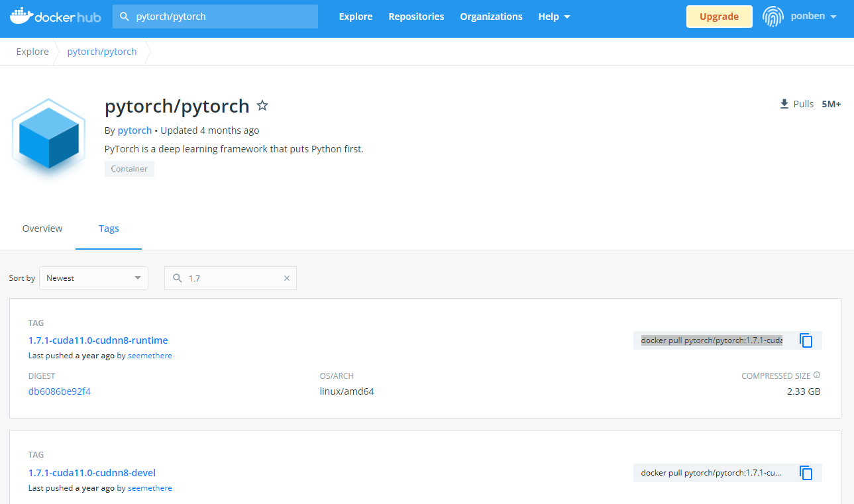The width and height of the screenshot is (854, 504).
Task: Click pytorch/pytorch breadcrumb link
Action: pyautogui.click(x=102, y=52)
